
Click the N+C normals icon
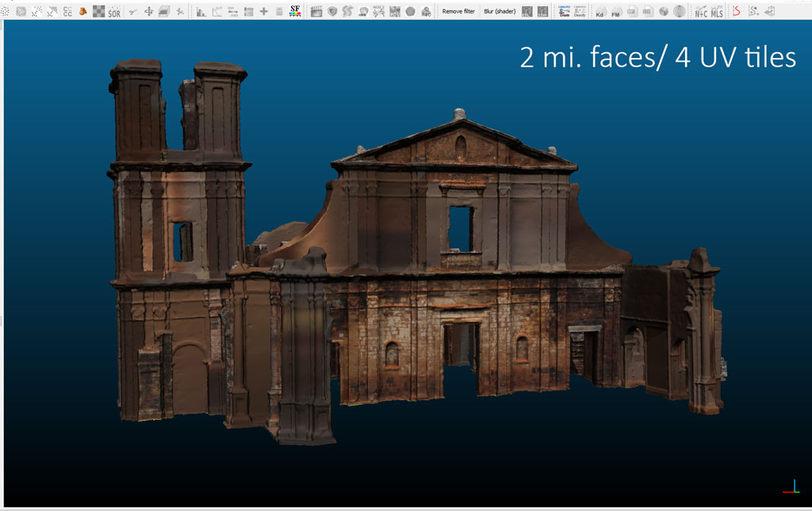pyautogui.click(x=701, y=12)
